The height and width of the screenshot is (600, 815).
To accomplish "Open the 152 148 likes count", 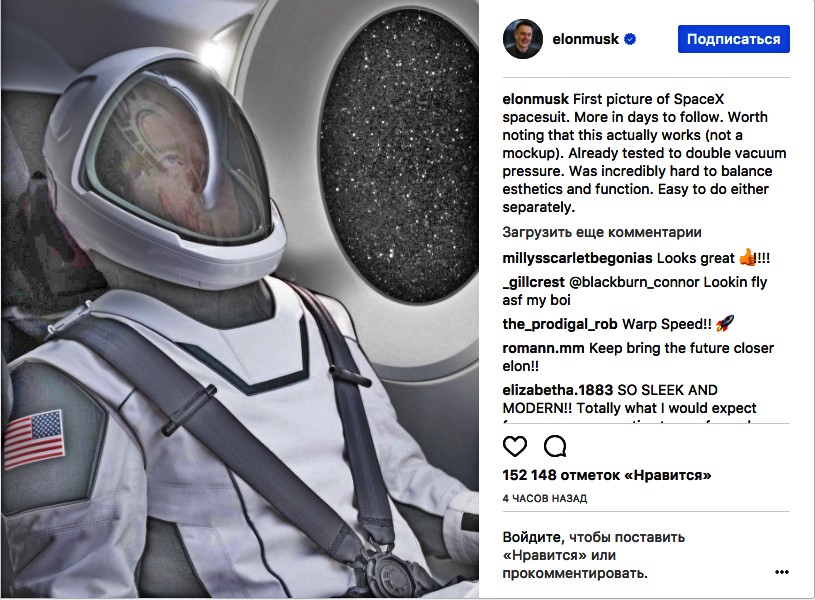I will [607, 475].
